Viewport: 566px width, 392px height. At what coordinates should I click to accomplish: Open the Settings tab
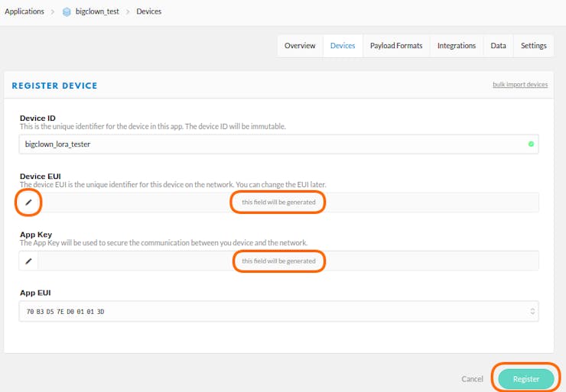(534, 46)
